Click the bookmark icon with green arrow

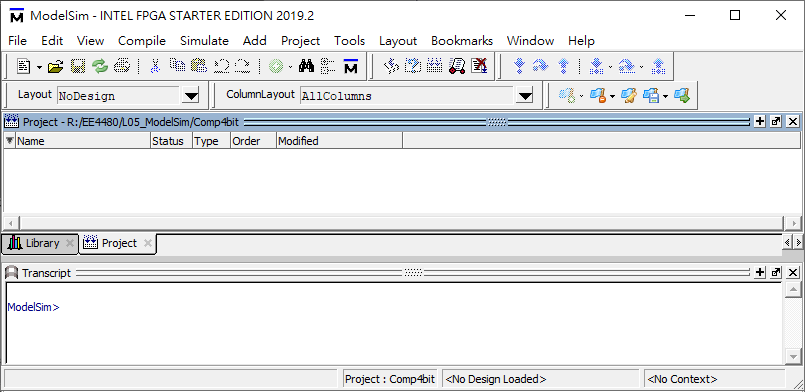pos(682,95)
